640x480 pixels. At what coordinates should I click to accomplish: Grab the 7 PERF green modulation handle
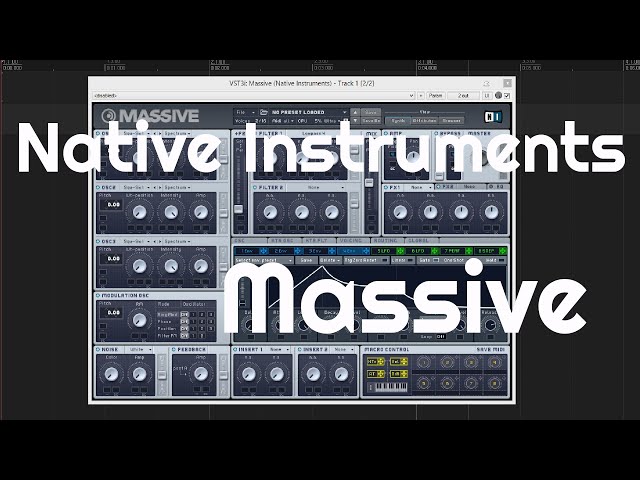(x=469, y=251)
